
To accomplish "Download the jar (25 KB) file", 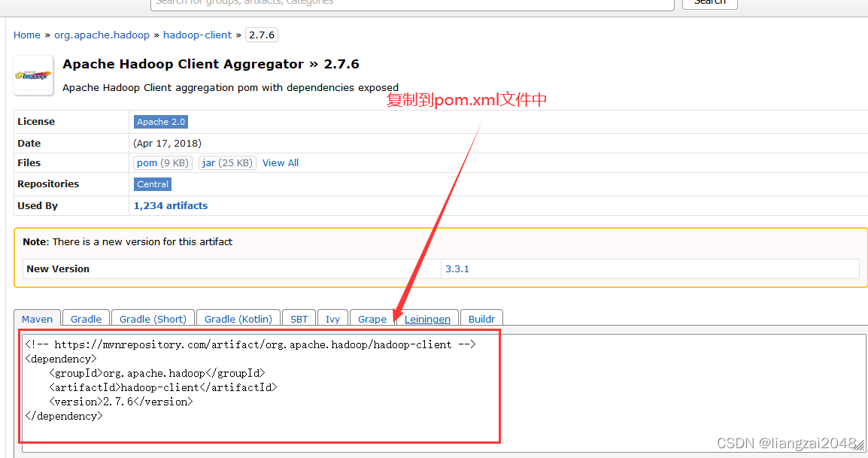I will tap(227, 163).
